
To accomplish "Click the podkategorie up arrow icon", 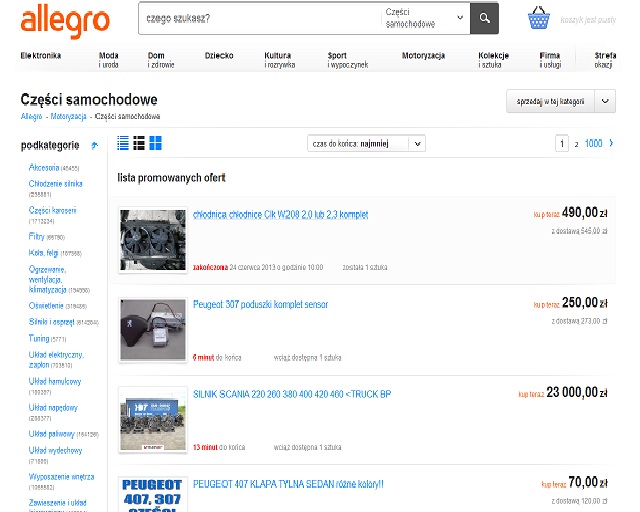I will coord(95,145).
